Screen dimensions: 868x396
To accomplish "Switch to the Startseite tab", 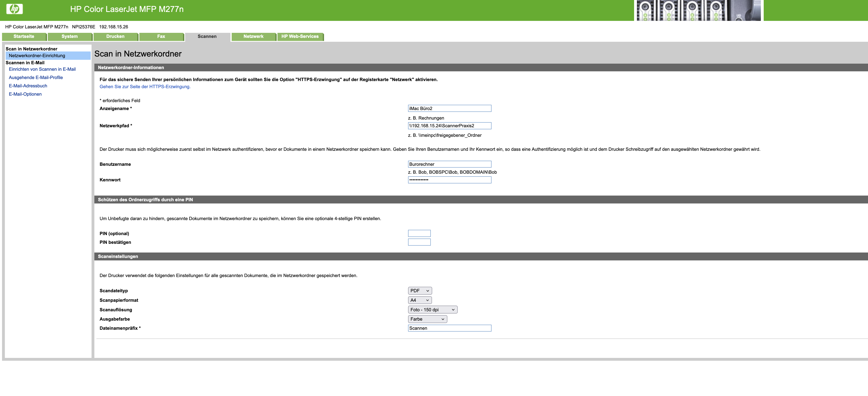I will pos(24,36).
